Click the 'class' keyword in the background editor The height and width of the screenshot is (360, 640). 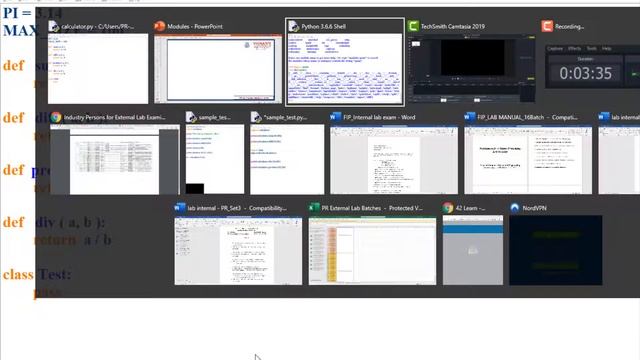point(18,275)
